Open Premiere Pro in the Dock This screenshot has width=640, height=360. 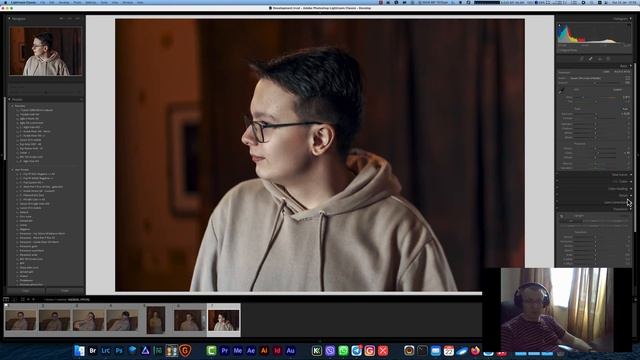tap(224, 350)
